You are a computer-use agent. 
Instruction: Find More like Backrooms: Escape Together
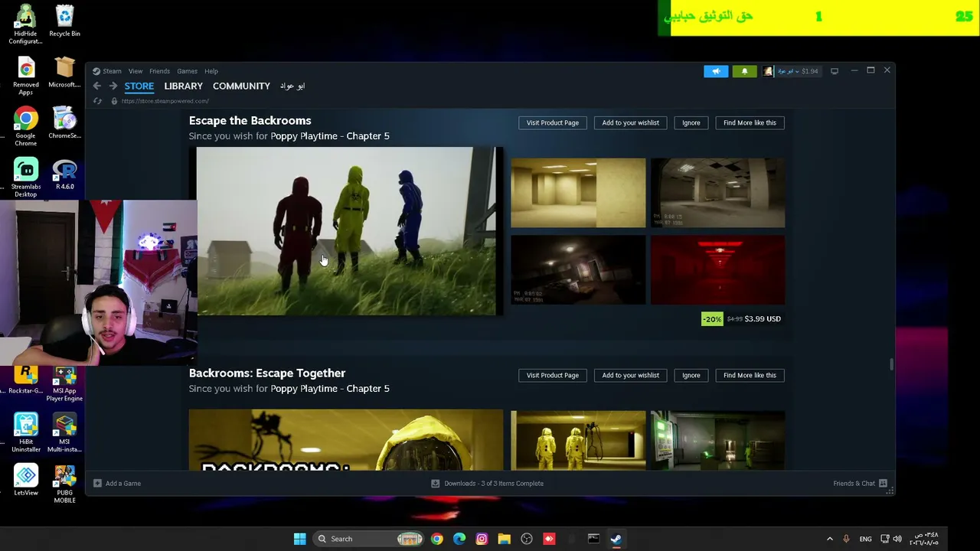750,375
